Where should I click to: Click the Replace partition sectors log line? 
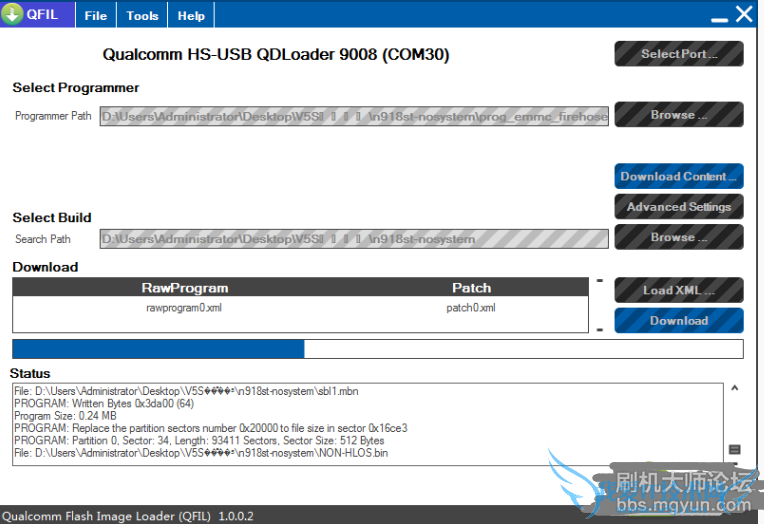click(x=210, y=428)
